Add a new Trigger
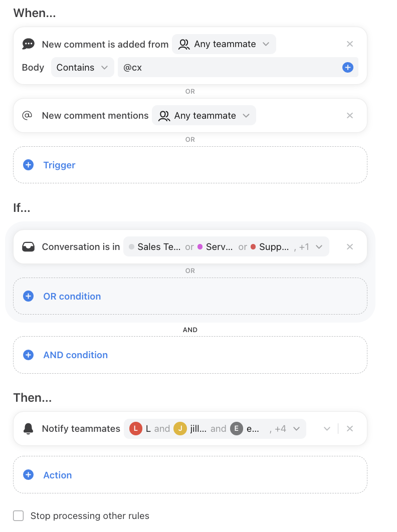Screen dimensions: 397x532 [190, 165]
